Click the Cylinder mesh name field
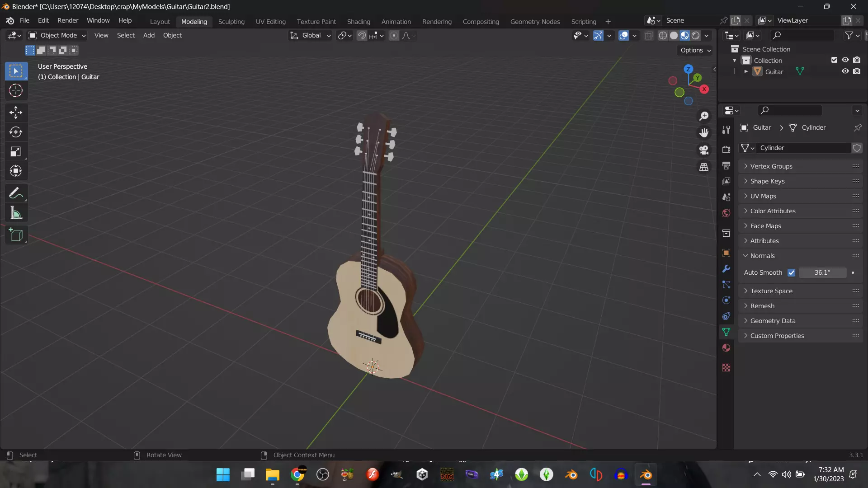The height and width of the screenshot is (488, 868). [804, 148]
